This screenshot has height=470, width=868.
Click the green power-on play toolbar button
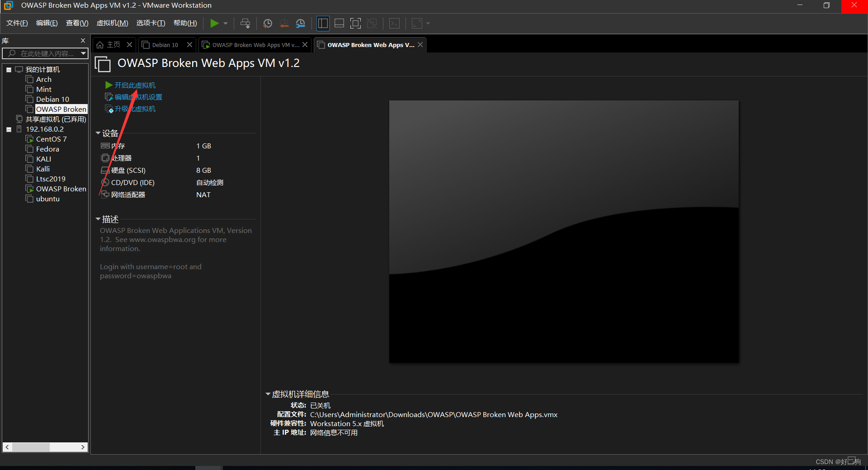pyautogui.click(x=215, y=23)
